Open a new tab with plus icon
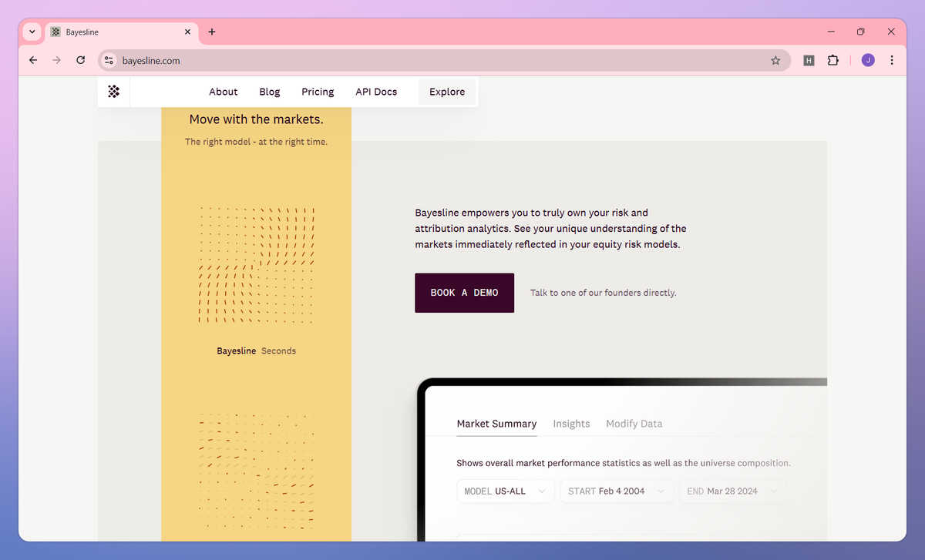 [x=212, y=32]
